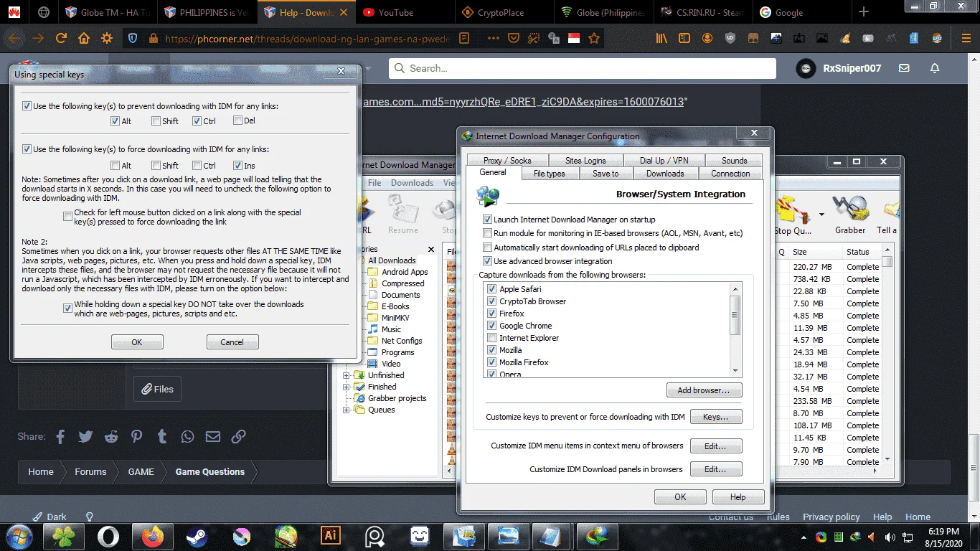
Task: Expand the Queues node in IDM tree
Action: 347,410
